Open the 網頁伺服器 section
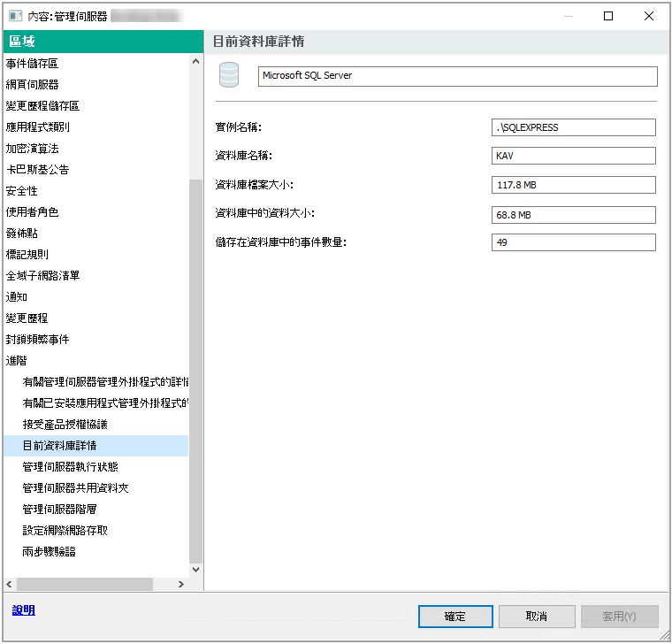The width and height of the screenshot is (672, 644). point(32,85)
